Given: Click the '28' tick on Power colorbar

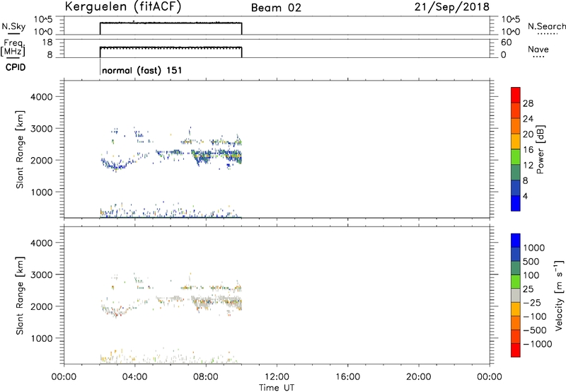Looking at the screenshot, I should click(528, 103).
